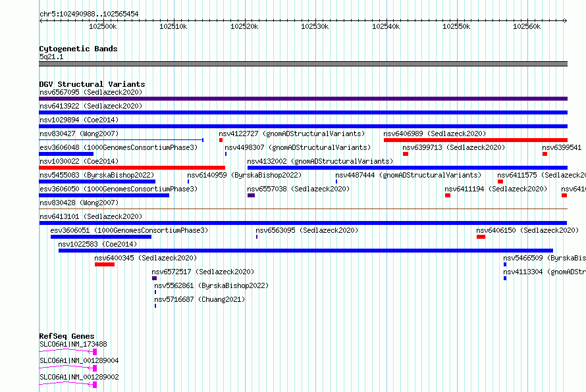Click the nsv6399541 variant label
This screenshot has height=392, width=586.
[x=562, y=147]
